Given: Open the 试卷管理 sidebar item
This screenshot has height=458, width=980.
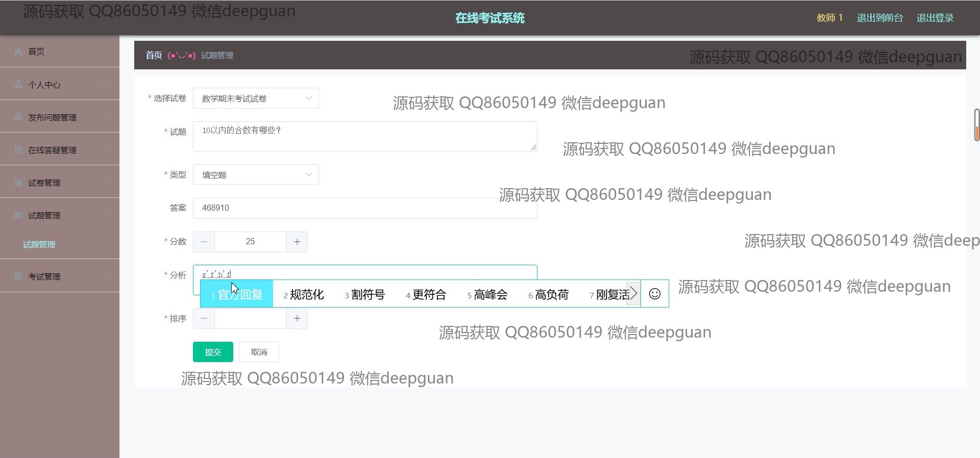Looking at the screenshot, I should click(x=60, y=182).
